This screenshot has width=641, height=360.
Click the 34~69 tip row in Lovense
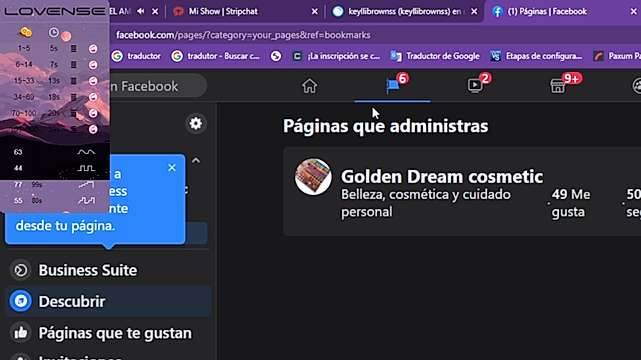55,97
